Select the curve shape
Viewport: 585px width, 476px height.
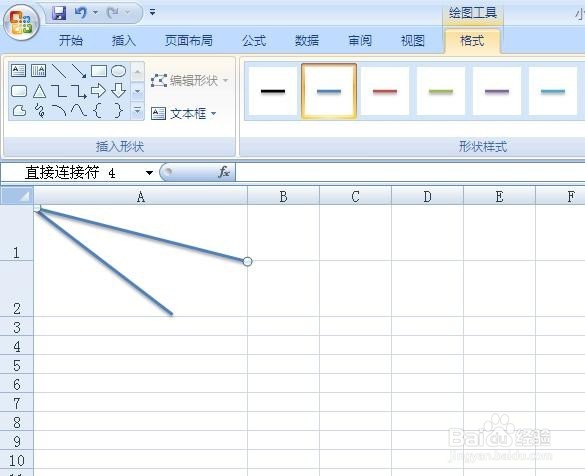(79, 111)
